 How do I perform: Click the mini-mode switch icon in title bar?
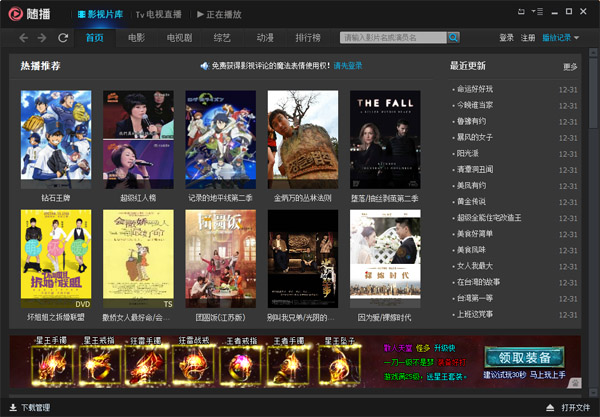click(x=521, y=11)
